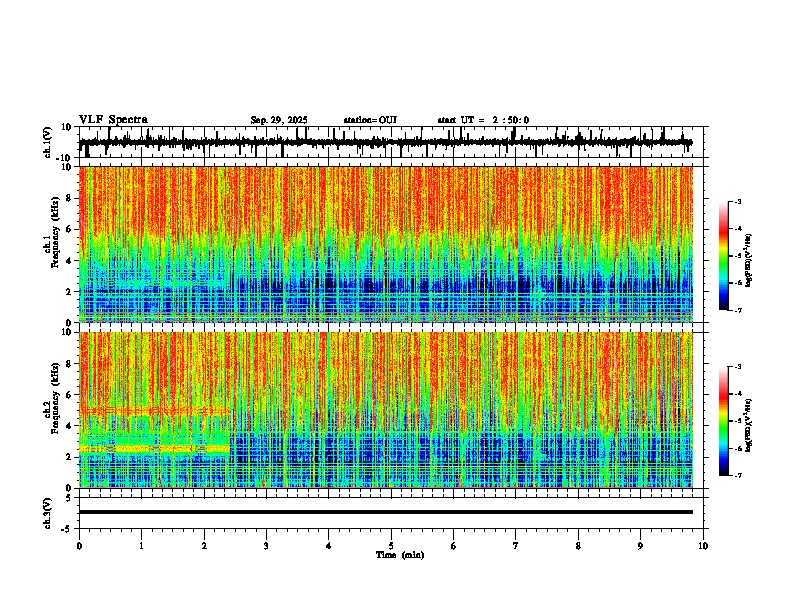
Task: Click the ch.1 colorbar log(PSD) unit label
Action: [x=749, y=260]
